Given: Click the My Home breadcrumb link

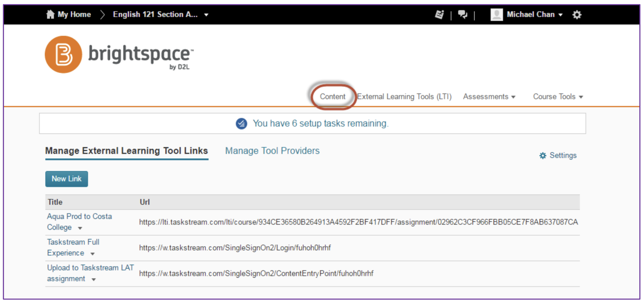Looking at the screenshot, I should pos(74,14).
